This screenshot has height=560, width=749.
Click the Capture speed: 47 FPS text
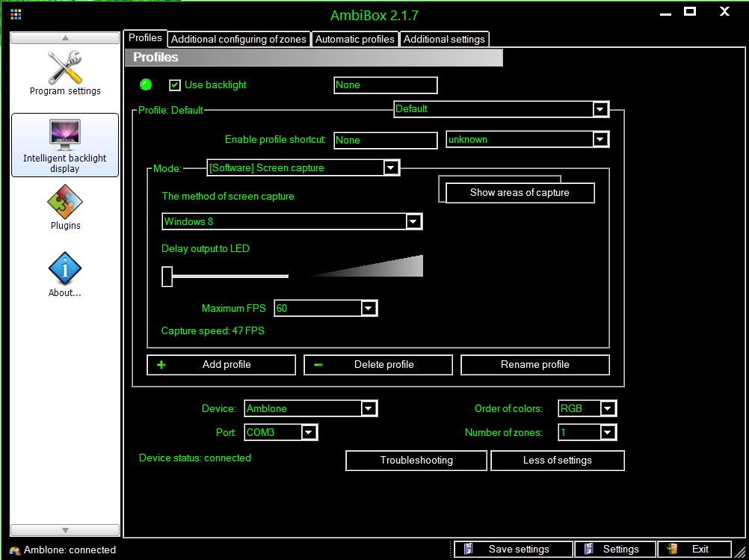tap(212, 330)
